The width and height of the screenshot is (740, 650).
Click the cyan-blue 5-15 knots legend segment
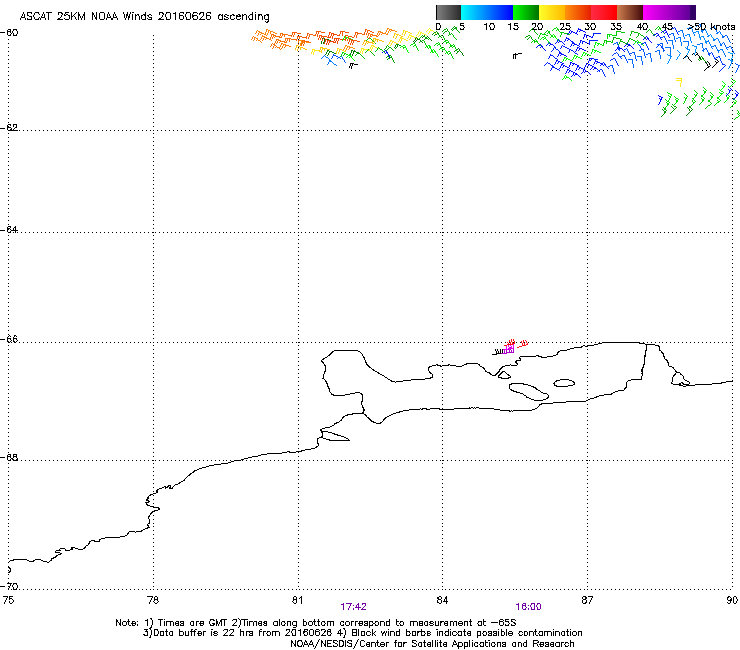click(x=487, y=12)
